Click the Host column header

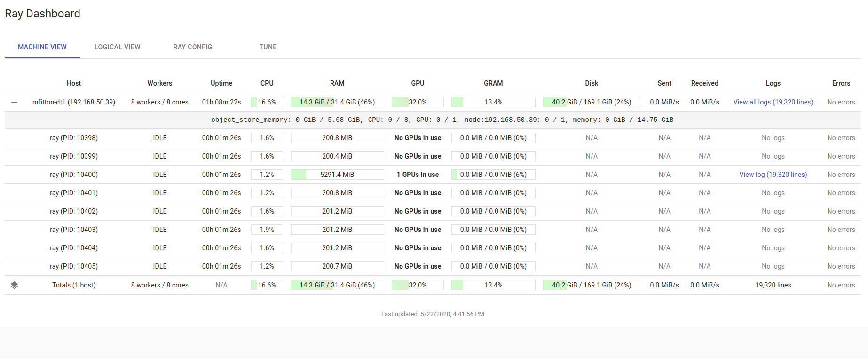pos(74,83)
